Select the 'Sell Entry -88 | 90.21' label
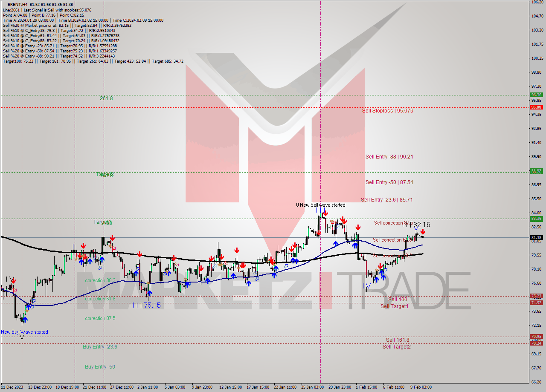546x392 pixels. pyautogui.click(x=389, y=157)
